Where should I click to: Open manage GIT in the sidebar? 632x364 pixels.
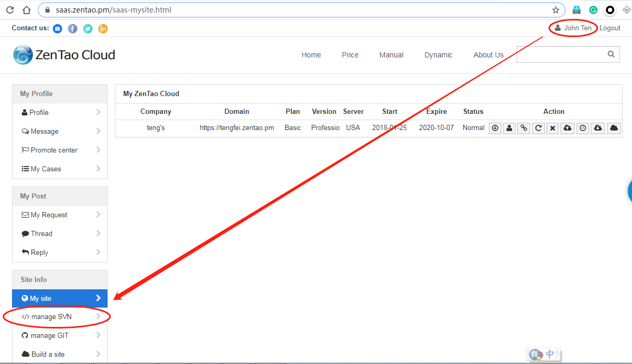click(60, 335)
